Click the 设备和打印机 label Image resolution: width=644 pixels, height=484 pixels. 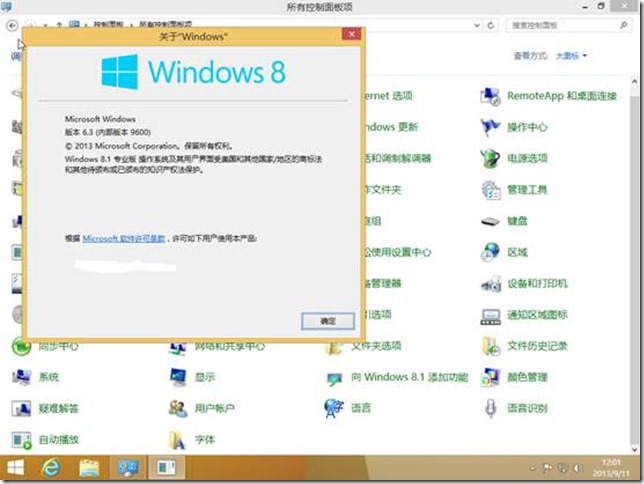(537, 283)
